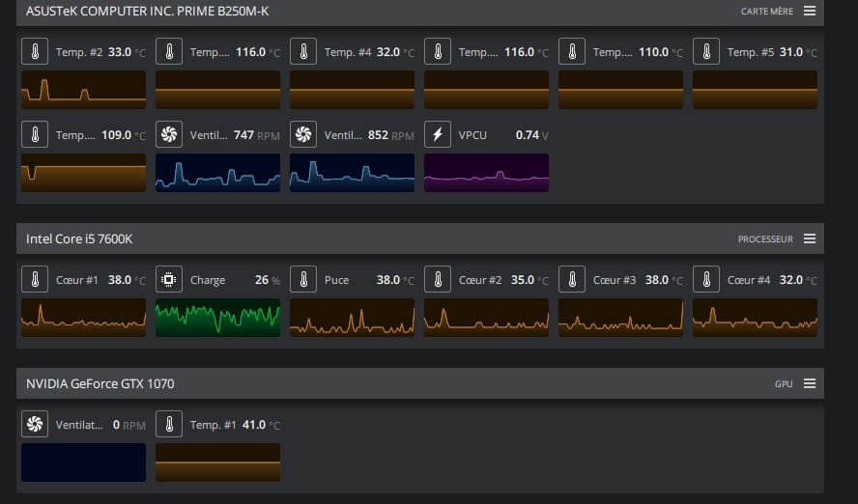Click the thermometer icon for GPU Temp. #1
Viewport: 858px width, 504px height.
click(x=169, y=424)
